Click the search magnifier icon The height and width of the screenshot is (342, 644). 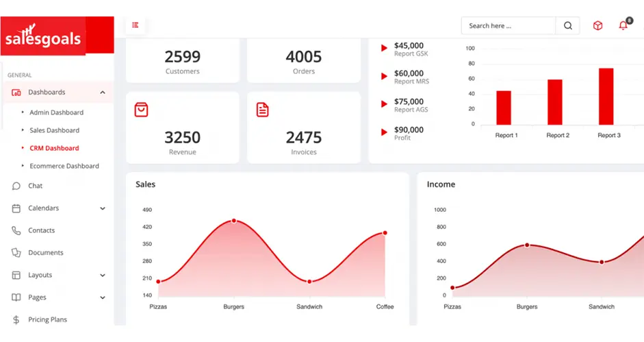(x=567, y=26)
